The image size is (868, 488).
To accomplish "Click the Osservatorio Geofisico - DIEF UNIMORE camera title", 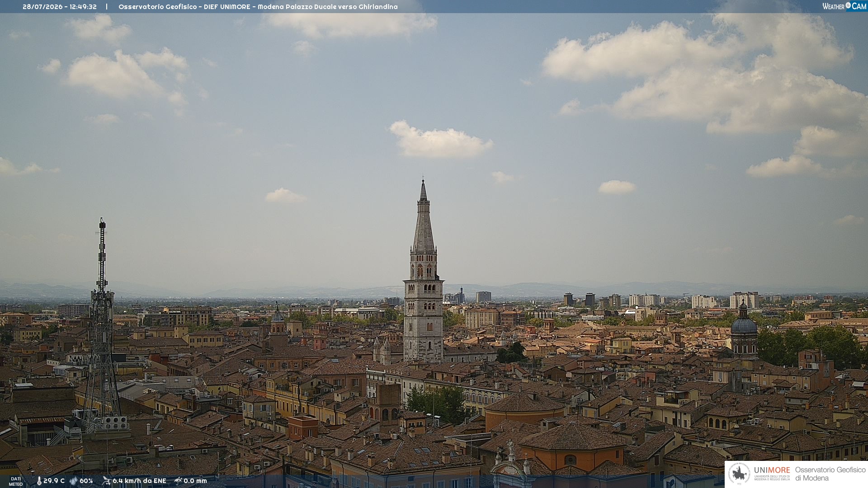I will [258, 7].
